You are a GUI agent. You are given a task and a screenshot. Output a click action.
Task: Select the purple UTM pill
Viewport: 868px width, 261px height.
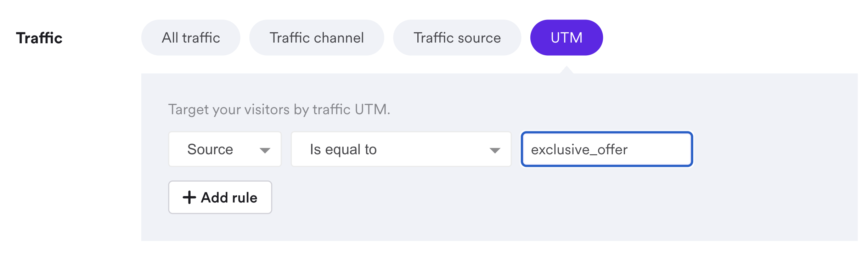(566, 37)
